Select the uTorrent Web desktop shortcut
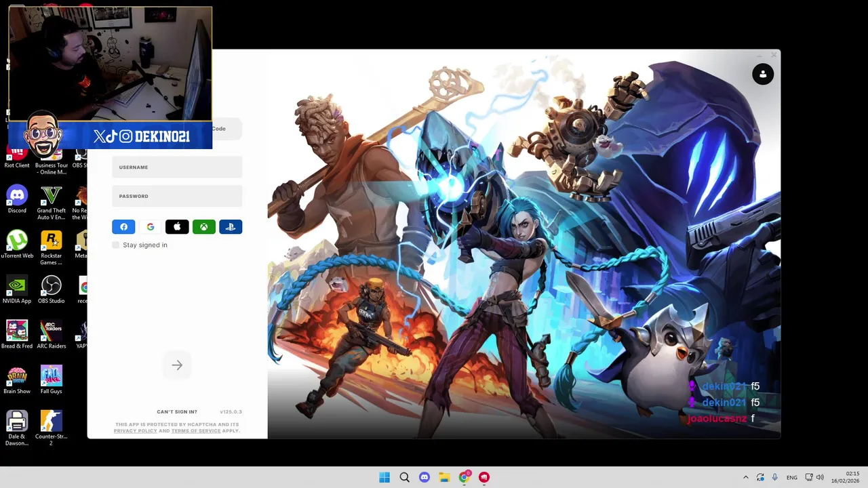The width and height of the screenshot is (868, 488). (x=17, y=245)
